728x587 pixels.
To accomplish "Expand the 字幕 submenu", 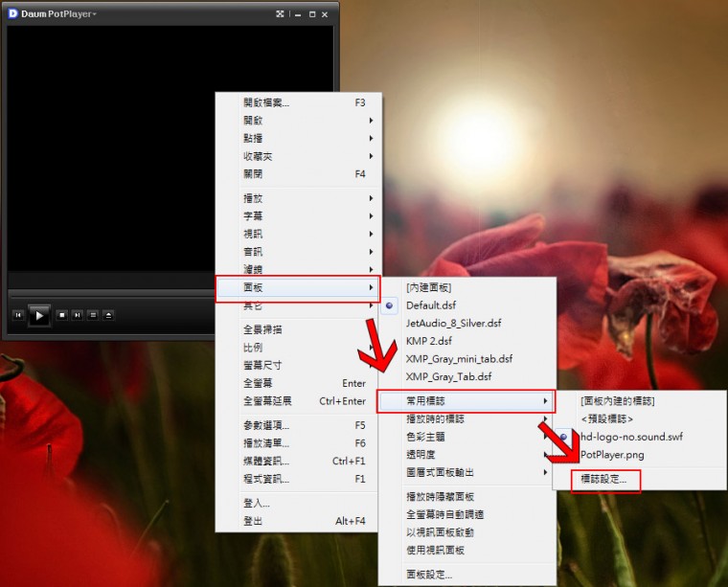I will tap(299, 215).
